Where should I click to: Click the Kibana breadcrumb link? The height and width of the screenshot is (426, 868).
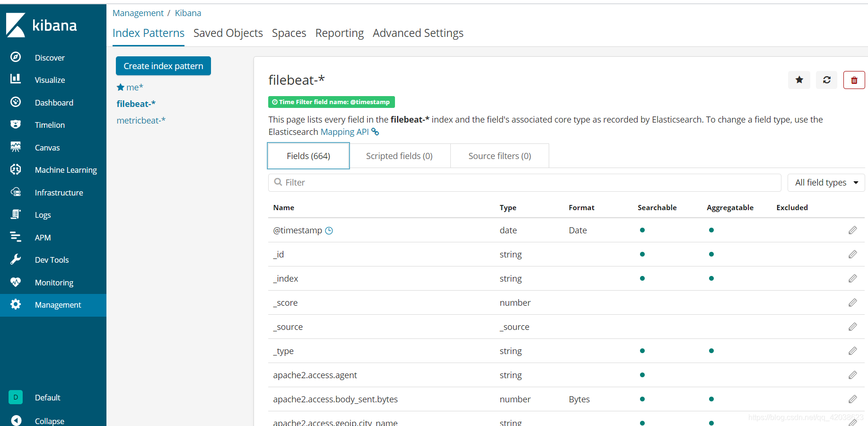coord(188,13)
